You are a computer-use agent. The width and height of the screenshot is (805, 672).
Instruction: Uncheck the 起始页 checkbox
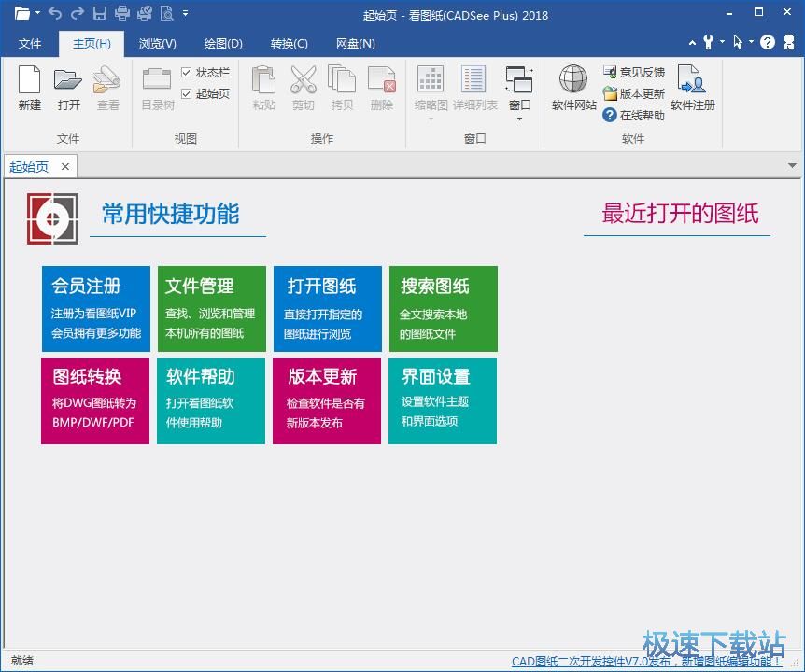(187, 93)
